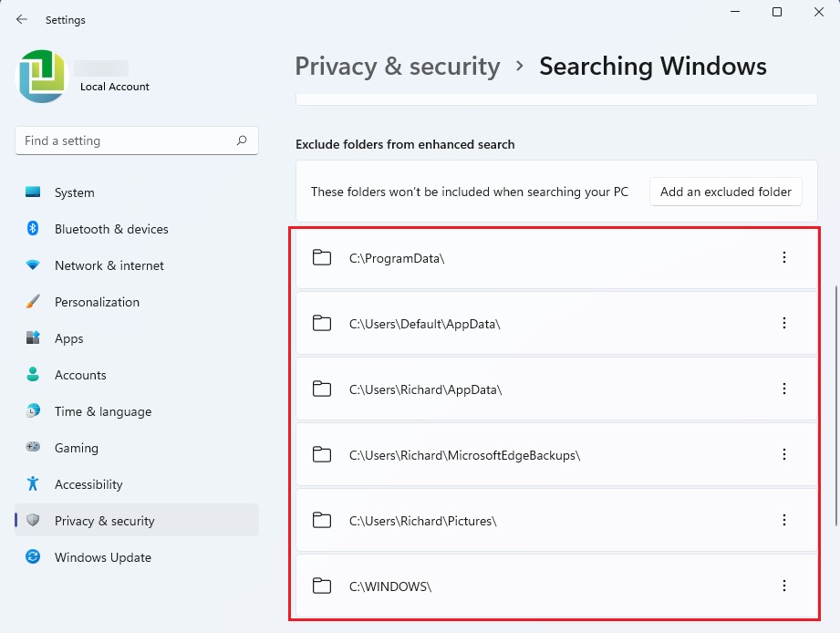Select the Personalization category

[x=97, y=302]
